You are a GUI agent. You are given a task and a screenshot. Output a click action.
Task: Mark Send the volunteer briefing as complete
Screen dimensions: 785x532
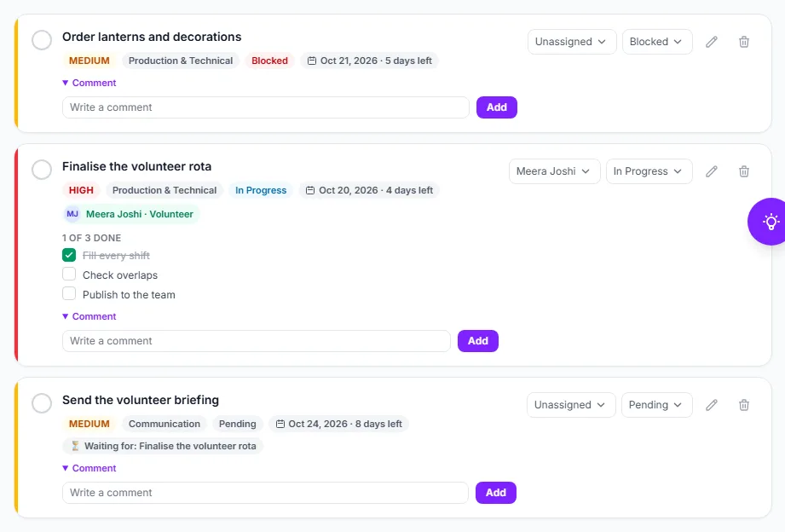42,403
